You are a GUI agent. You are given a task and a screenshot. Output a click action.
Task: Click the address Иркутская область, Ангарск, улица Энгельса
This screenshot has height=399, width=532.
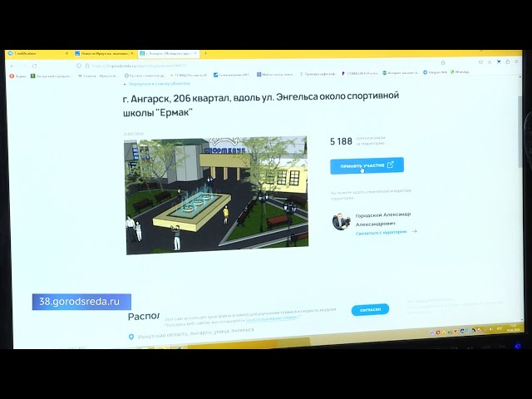tap(196, 333)
